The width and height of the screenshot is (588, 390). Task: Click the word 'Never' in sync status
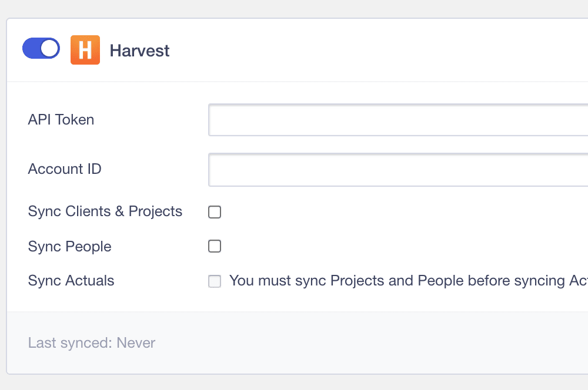click(x=136, y=342)
